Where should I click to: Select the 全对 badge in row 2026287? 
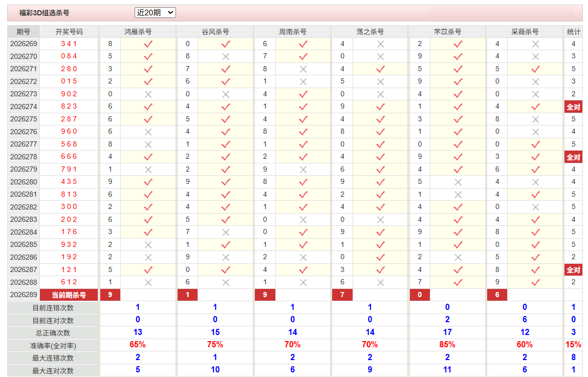(573, 269)
